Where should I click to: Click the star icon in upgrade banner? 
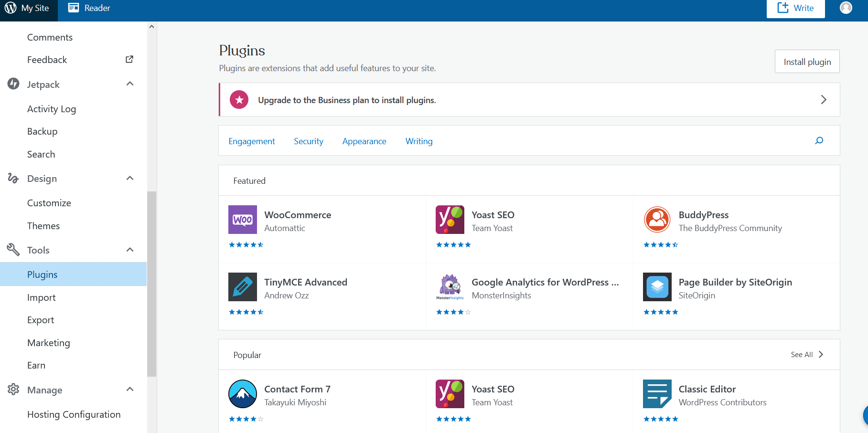click(x=239, y=100)
